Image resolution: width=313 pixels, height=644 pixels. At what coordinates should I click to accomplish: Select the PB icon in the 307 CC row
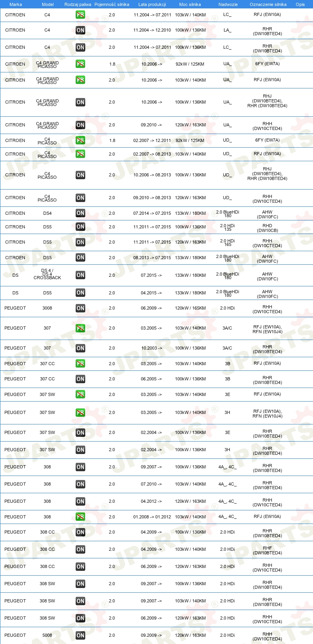click(80, 364)
